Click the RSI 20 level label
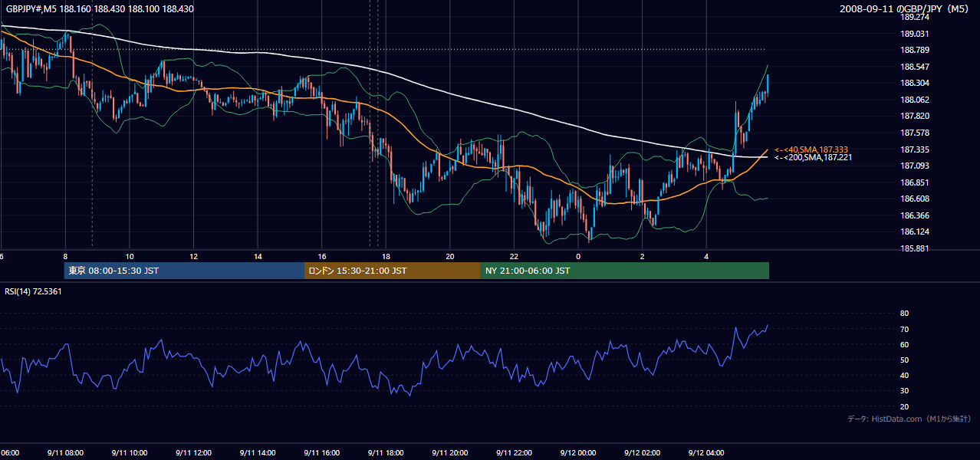The height and width of the screenshot is (460, 980). click(x=904, y=406)
